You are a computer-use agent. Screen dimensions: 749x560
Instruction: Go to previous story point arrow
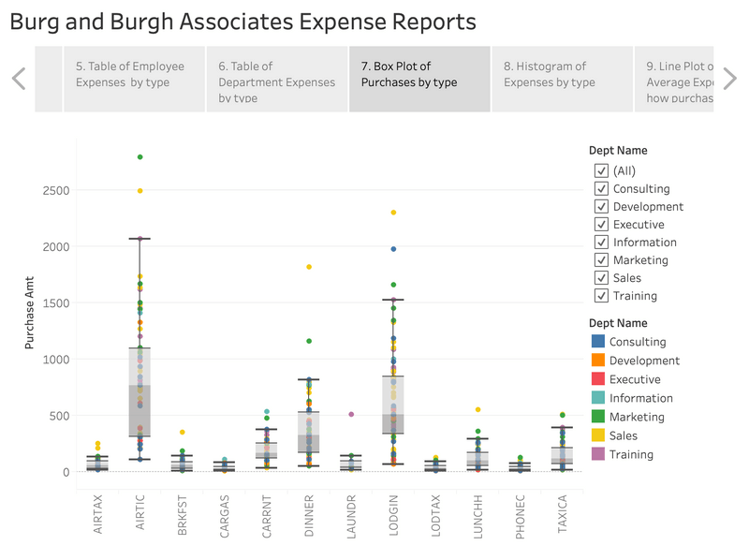[19, 79]
